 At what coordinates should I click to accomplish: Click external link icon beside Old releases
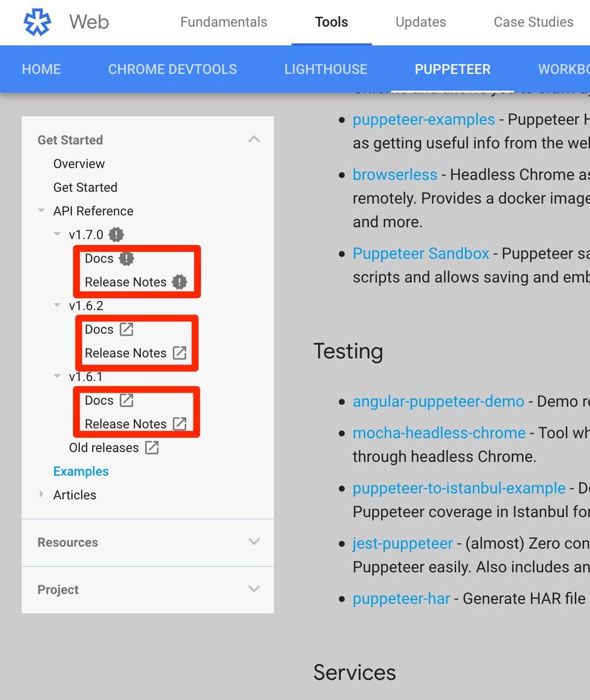coord(152,448)
